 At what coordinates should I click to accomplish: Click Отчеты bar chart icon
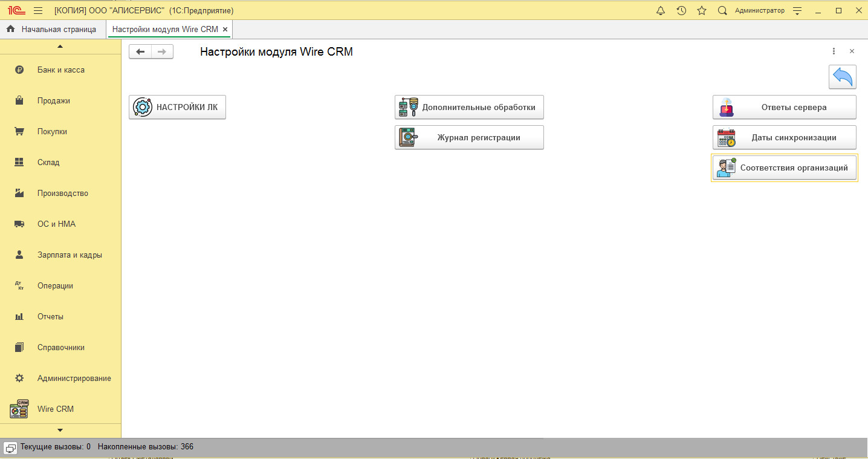(x=19, y=316)
